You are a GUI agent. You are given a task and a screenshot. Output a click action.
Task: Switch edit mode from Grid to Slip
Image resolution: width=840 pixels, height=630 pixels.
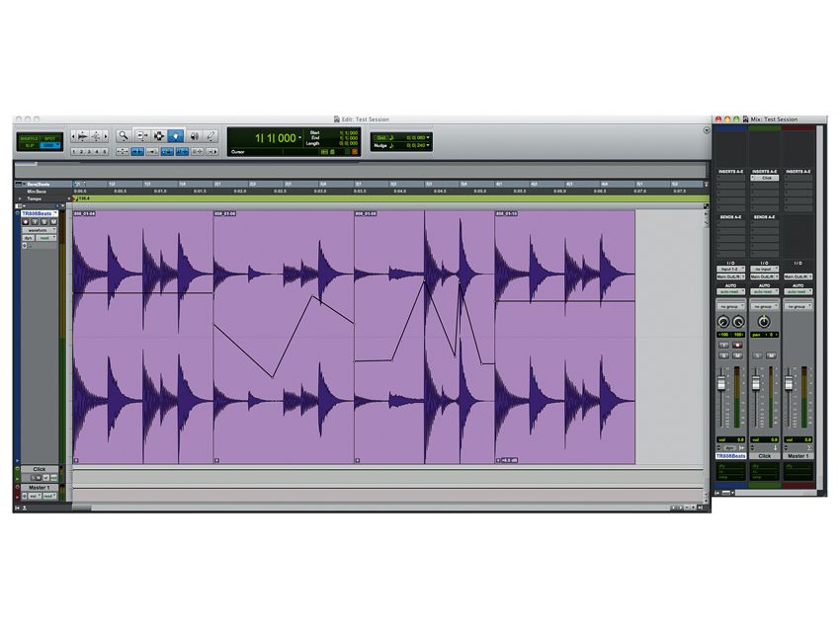click(x=29, y=144)
